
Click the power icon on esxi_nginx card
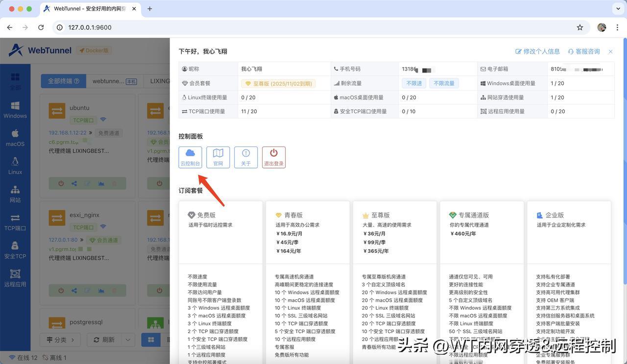tap(61, 291)
